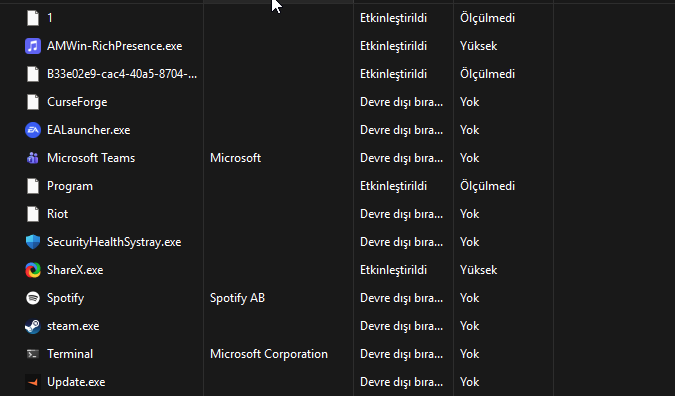The height and width of the screenshot is (396, 675).
Task: Click the Ölçülmedi impact of entry 1
Action: coord(487,18)
